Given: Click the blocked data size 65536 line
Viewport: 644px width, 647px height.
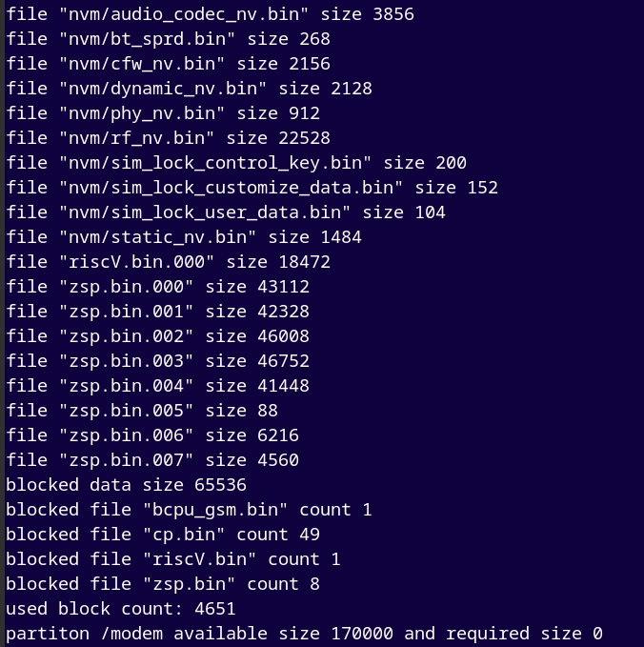Looking at the screenshot, I should [127, 485].
